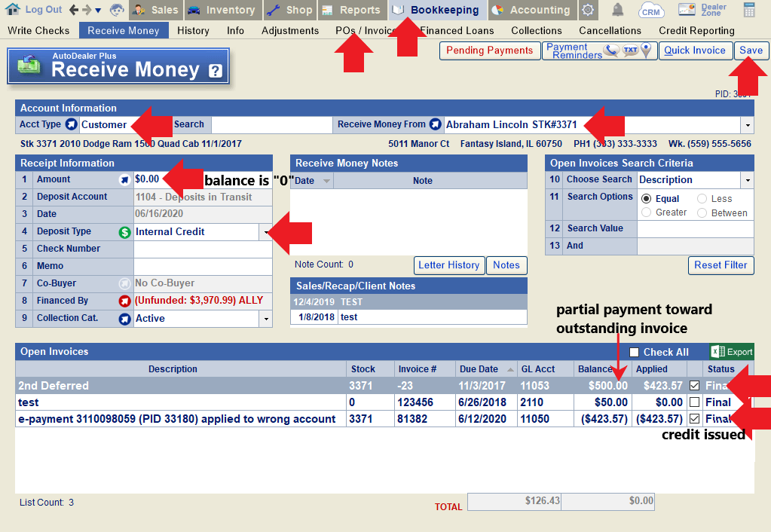Viewport: 771px width, 532px height.
Task: Open the Accounting menu
Action: click(532, 10)
